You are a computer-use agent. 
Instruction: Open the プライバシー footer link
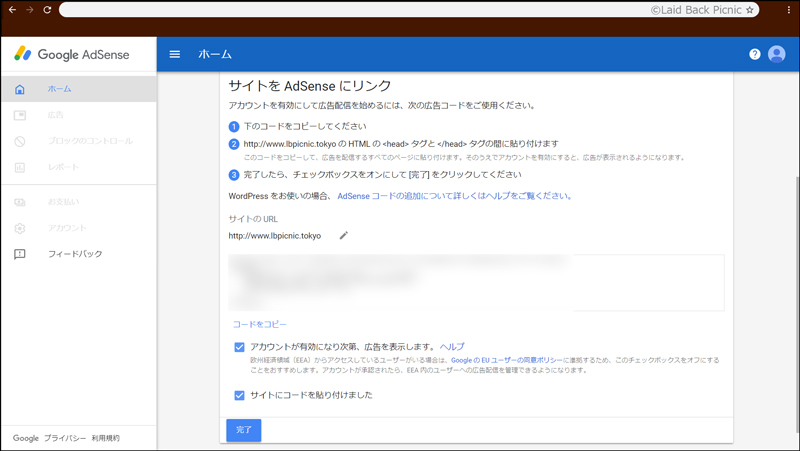(x=65, y=438)
